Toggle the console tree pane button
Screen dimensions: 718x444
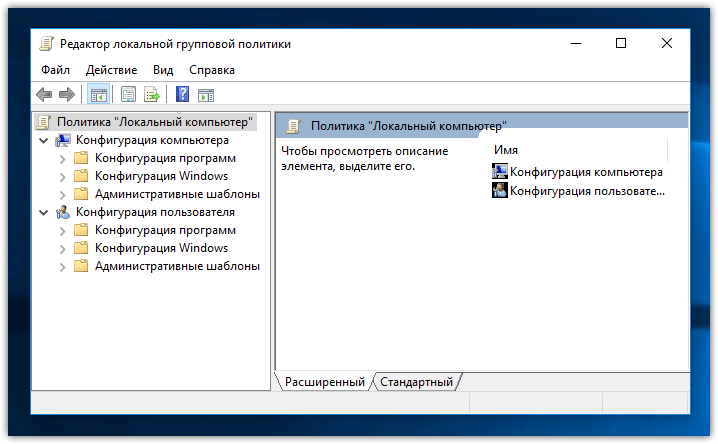click(x=98, y=95)
